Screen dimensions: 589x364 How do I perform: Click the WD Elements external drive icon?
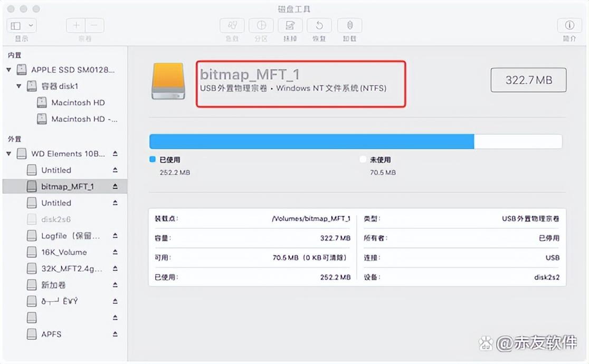(21, 153)
